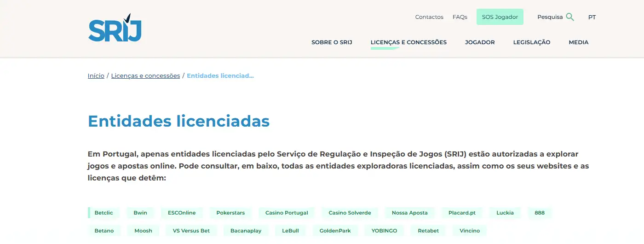This screenshot has height=244, width=644.
Task: Open the search magnifier icon
Action: click(x=570, y=17)
